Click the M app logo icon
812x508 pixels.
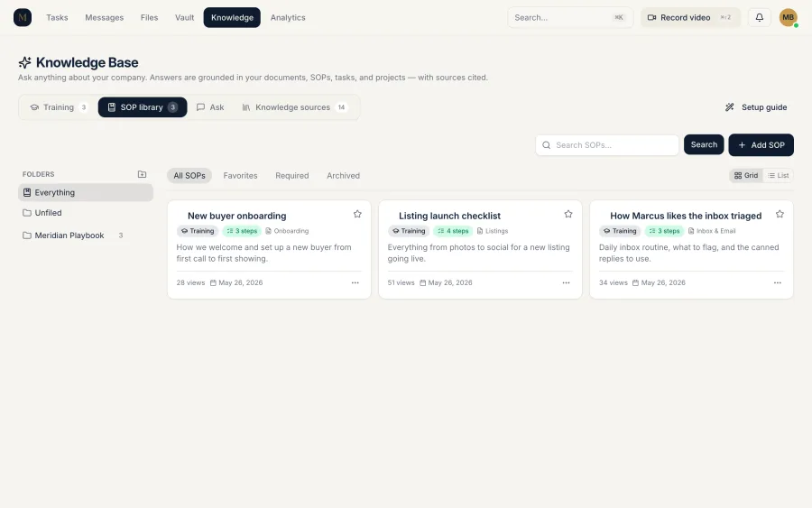click(x=23, y=18)
